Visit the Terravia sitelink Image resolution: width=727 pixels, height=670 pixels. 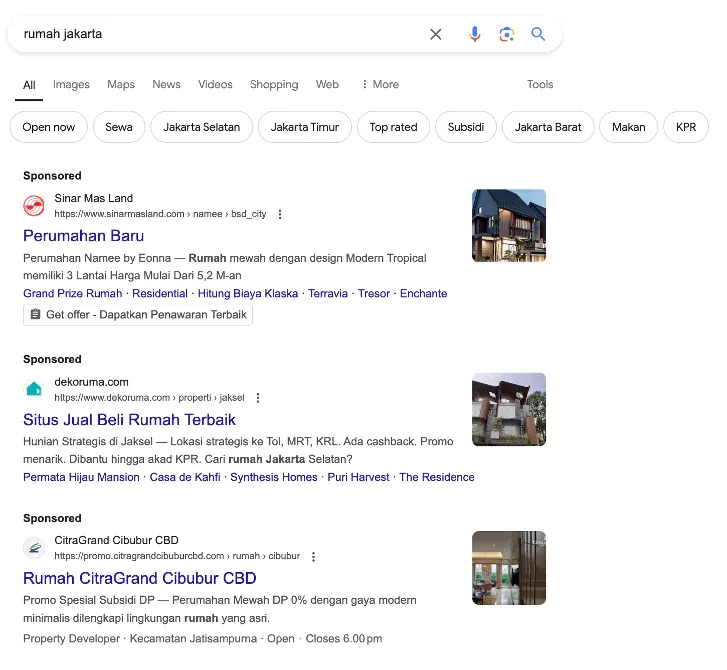328,294
